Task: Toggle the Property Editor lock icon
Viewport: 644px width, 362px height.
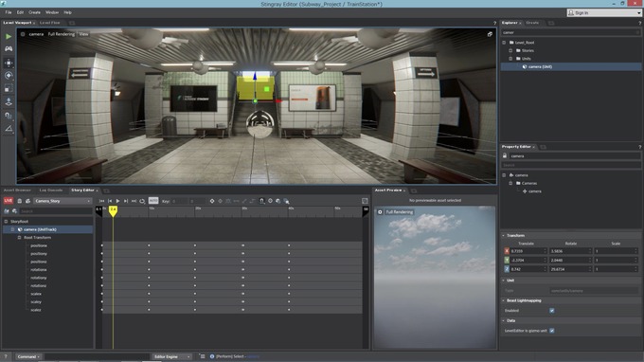Action: click(505, 155)
